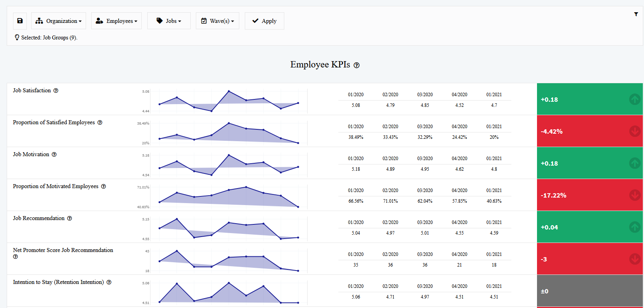Screen dimensions: 644x308
Task: Open the Employees dropdown filter
Action: coord(116,21)
